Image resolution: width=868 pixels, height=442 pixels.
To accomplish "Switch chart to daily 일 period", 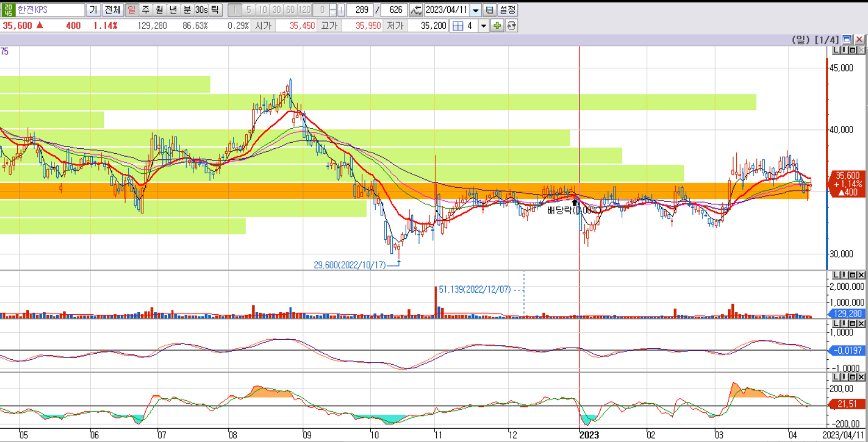I will pyautogui.click(x=132, y=10).
